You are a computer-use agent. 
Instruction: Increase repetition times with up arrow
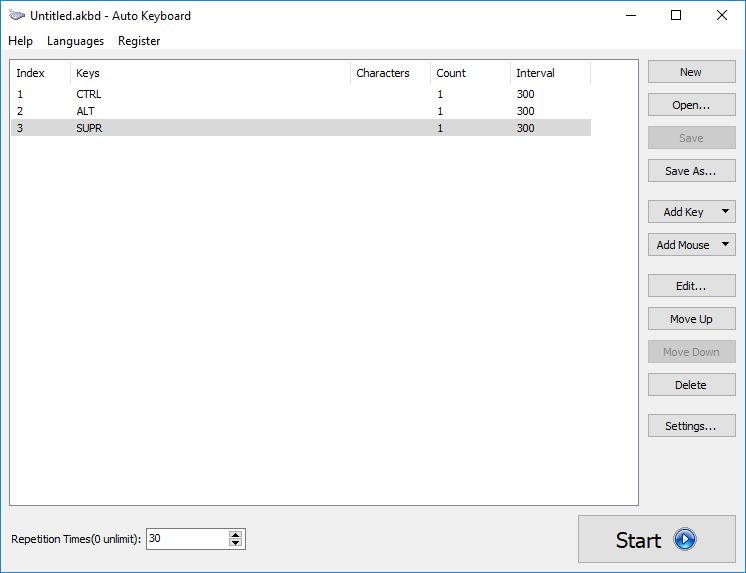236,535
